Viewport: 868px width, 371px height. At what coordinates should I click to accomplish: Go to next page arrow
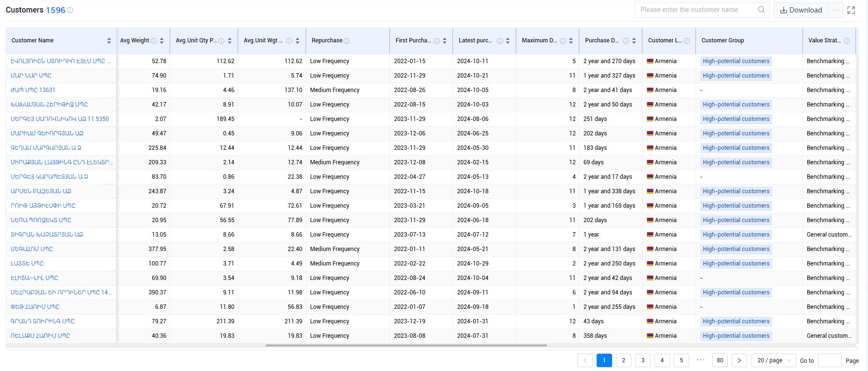point(739,360)
